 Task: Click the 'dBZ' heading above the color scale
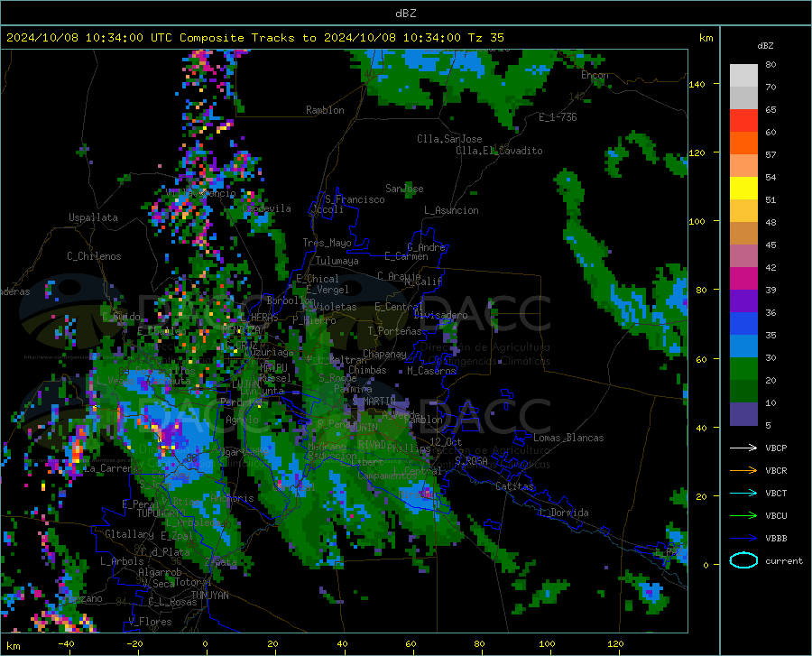(x=765, y=45)
